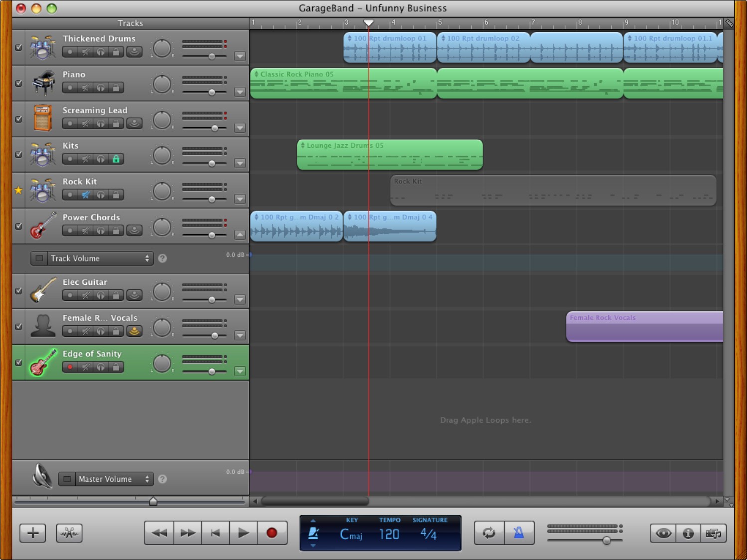Uncheck the Power Chords track checkbox

(x=18, y=226)
